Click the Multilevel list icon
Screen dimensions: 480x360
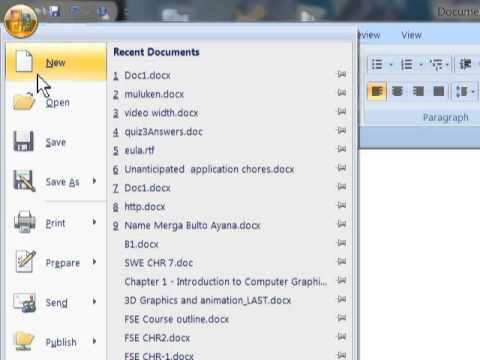[x=436, y=64]
